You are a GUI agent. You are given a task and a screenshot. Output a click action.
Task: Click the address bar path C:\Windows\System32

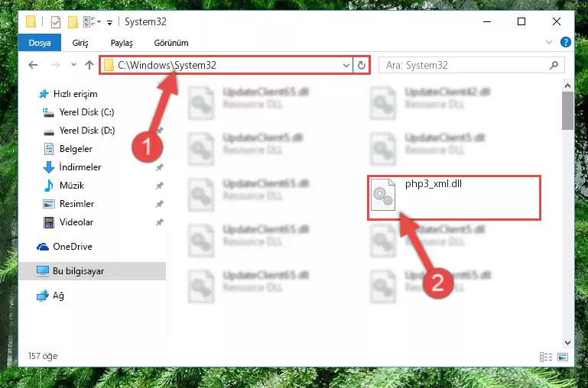click(167, 65)
